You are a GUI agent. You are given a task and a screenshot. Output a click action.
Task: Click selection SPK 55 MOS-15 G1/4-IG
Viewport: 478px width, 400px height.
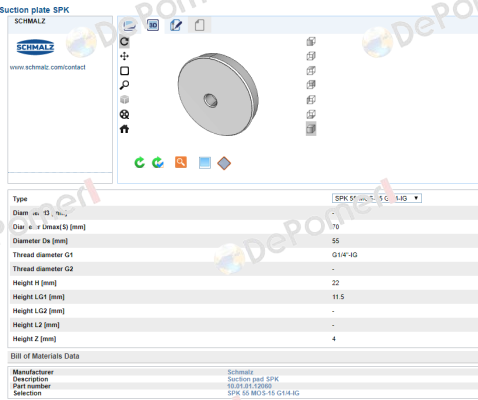pyautogui.click(x=263, y=393)
